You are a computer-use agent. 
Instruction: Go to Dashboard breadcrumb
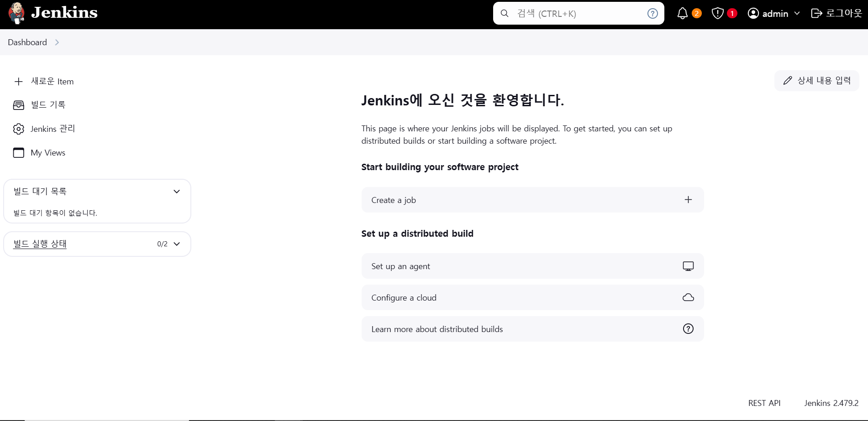[x=27, y=42]
